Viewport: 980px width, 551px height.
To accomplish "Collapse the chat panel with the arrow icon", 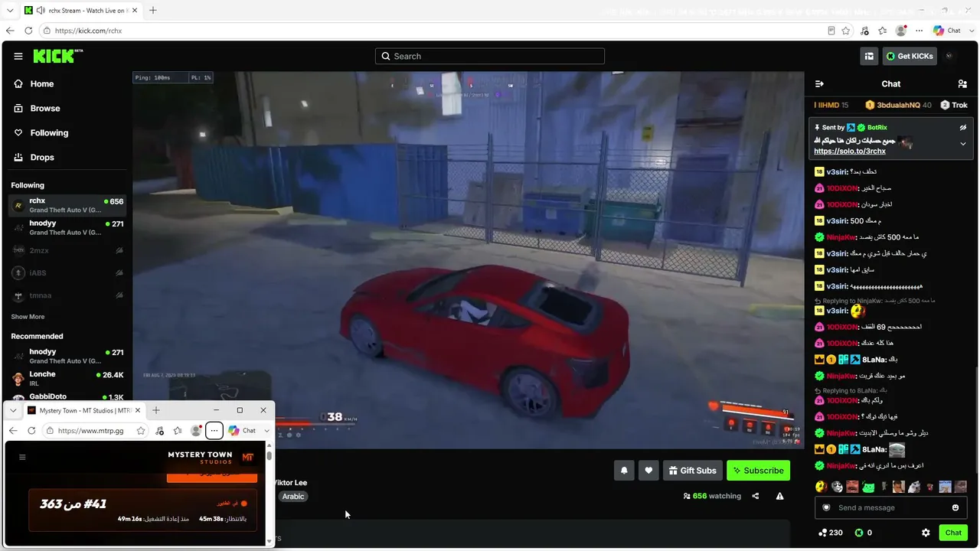I will pyautogui.click(x=819, y=84).
